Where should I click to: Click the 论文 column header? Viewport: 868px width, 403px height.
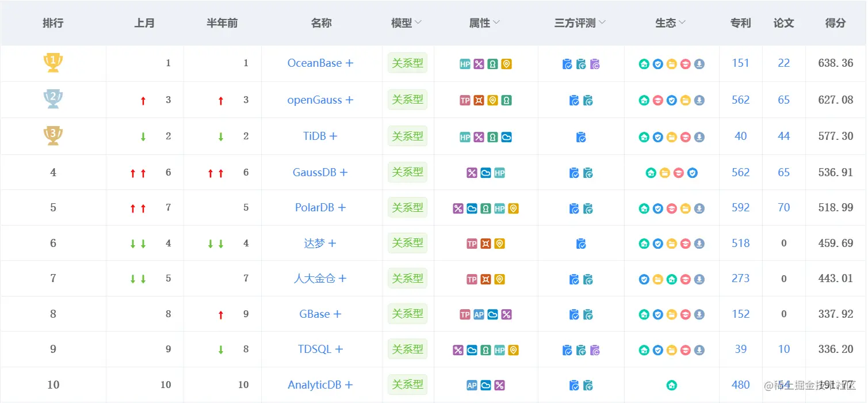click(784, 23)
